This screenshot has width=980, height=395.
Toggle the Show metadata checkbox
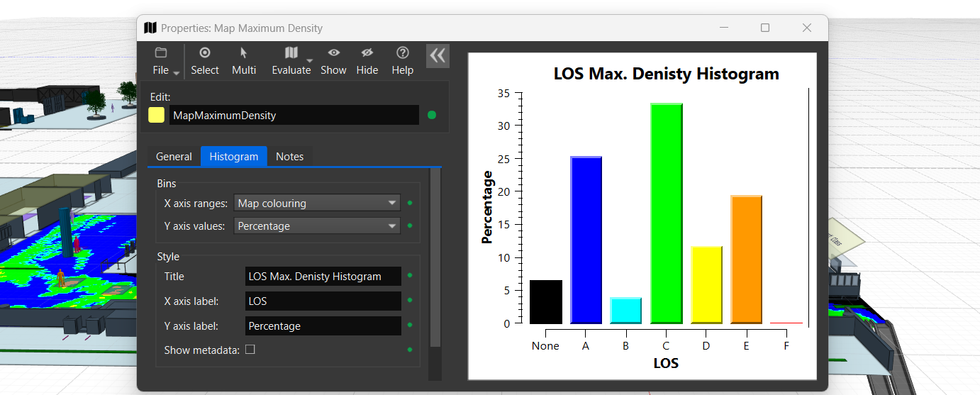click(250, 350)
